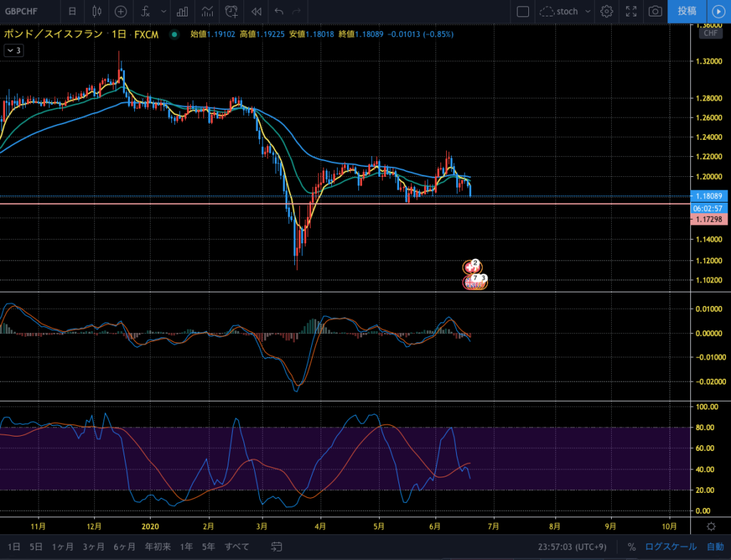Redo the chart action
Image resolution: width=731 pixels, height=560 pixels.
pyautogui.click(x=296, y=11)
